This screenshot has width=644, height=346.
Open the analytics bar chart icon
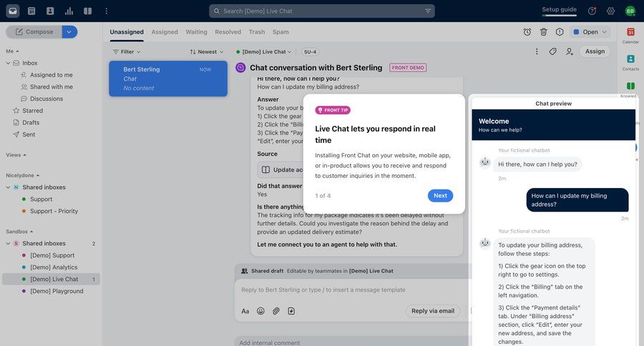click(x=69, y=11)
